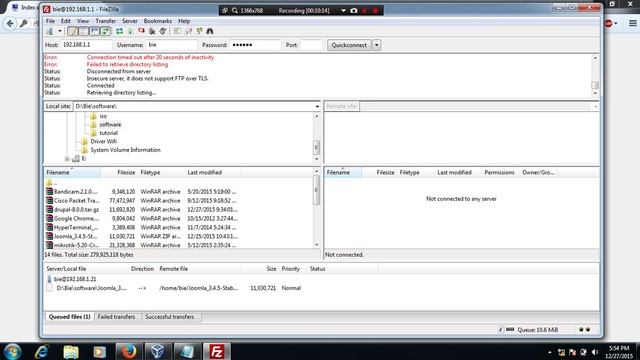The height and width of the screenshot is (360, 640).
Task: Open Internet Explorer from the taskbar
Action: coord(42,351)
